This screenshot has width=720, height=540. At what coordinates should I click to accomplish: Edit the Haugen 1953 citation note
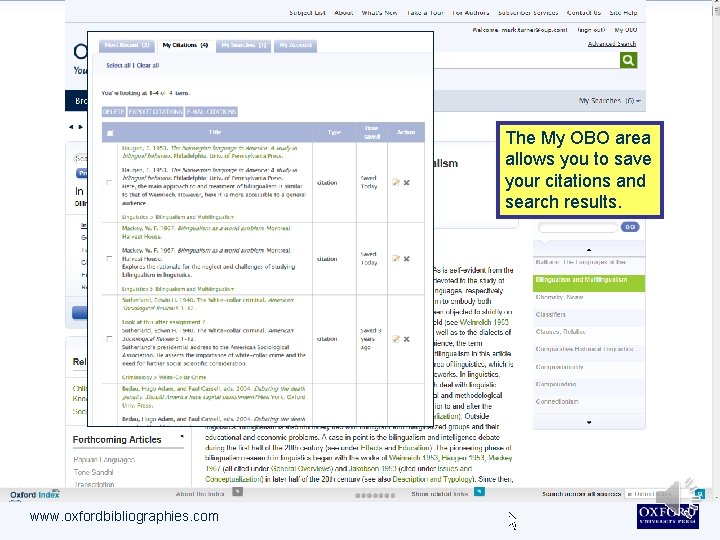point(396,182)
